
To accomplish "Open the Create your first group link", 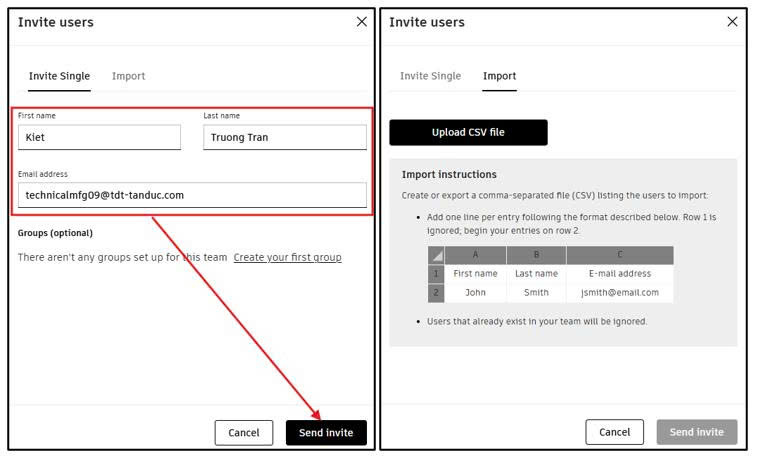I will (x=288, y=258).
